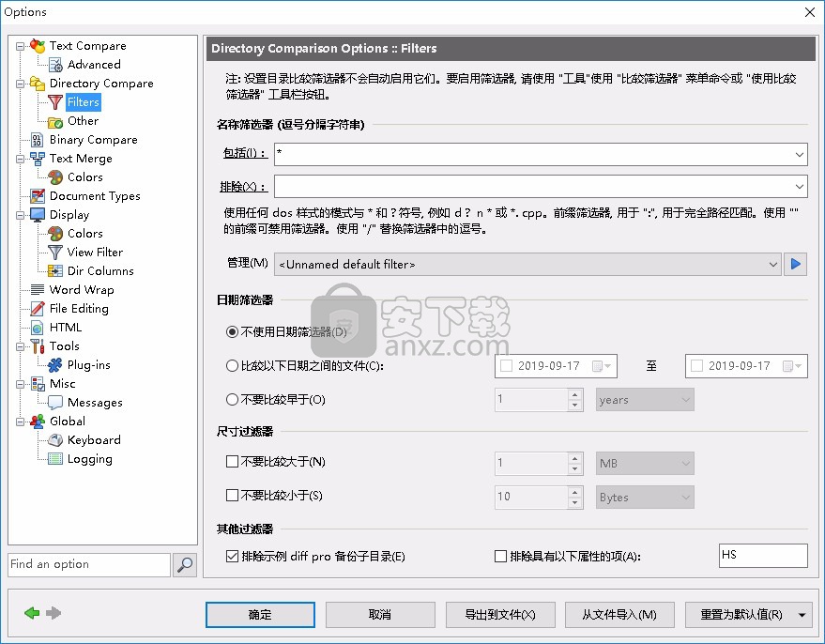Click the Dir Columns icon
The image size is (825, 644).
point(55,271)
